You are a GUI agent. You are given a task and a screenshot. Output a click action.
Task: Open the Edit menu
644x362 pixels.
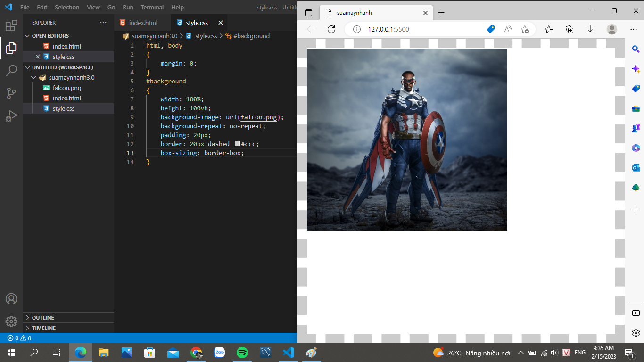click(42, 8)
